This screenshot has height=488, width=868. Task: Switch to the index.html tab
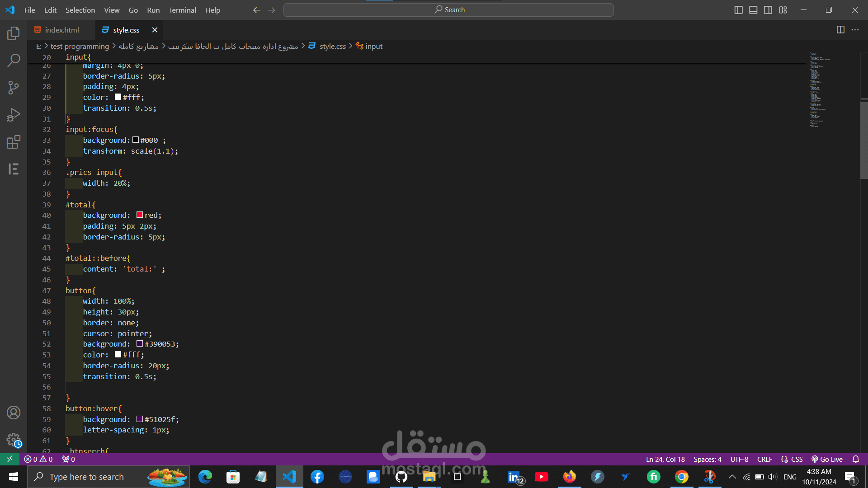(62, 30)
